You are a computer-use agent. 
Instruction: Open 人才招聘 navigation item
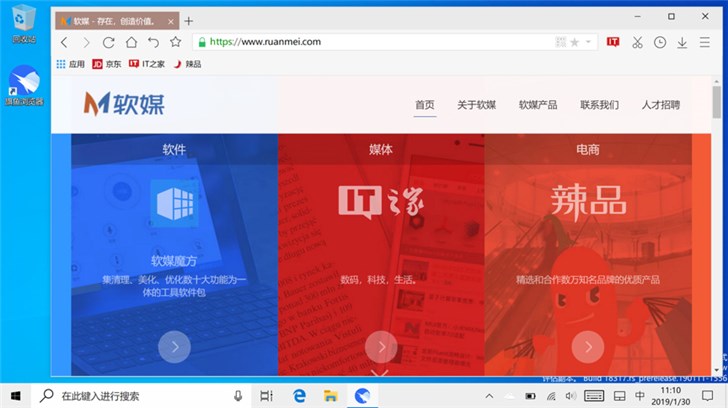click(x=661, y=105)
